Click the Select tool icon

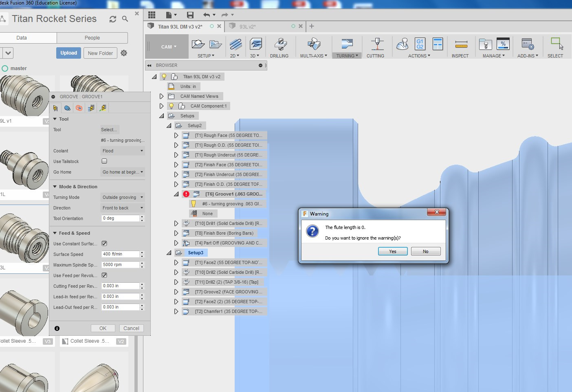coord(557,44)
